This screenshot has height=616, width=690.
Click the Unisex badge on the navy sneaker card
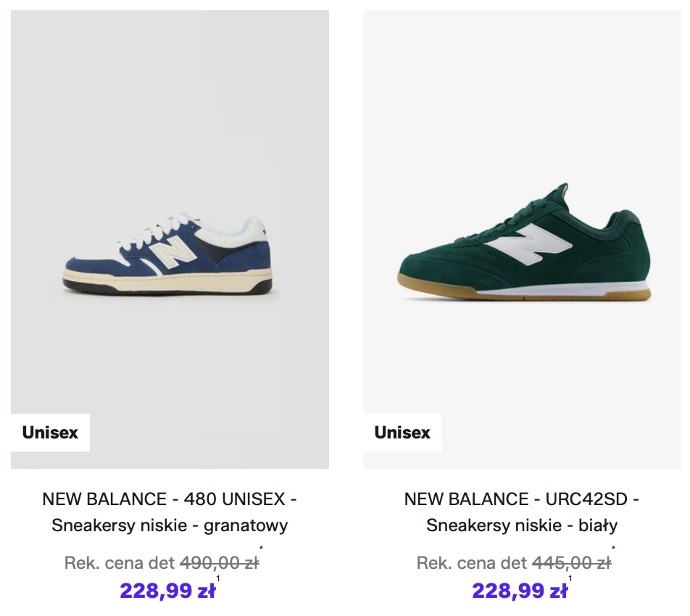click(50, 433)
